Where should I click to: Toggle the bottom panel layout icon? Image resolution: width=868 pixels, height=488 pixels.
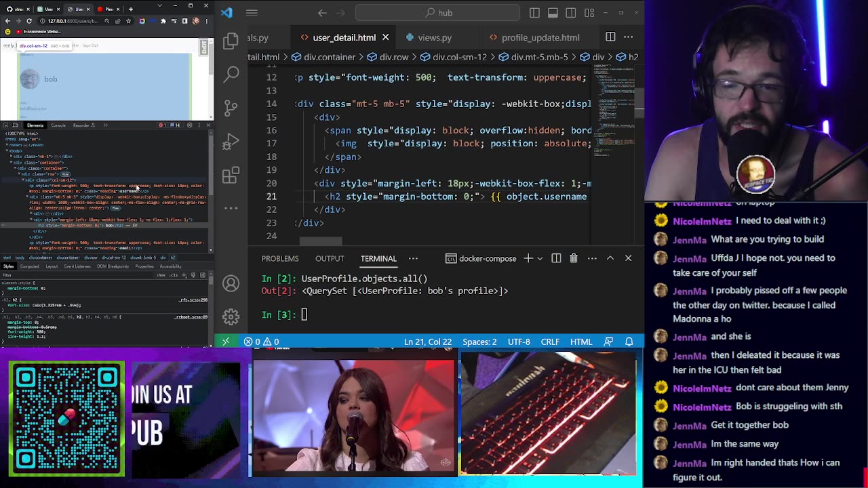pyautogui.click(x=553, y=13)
